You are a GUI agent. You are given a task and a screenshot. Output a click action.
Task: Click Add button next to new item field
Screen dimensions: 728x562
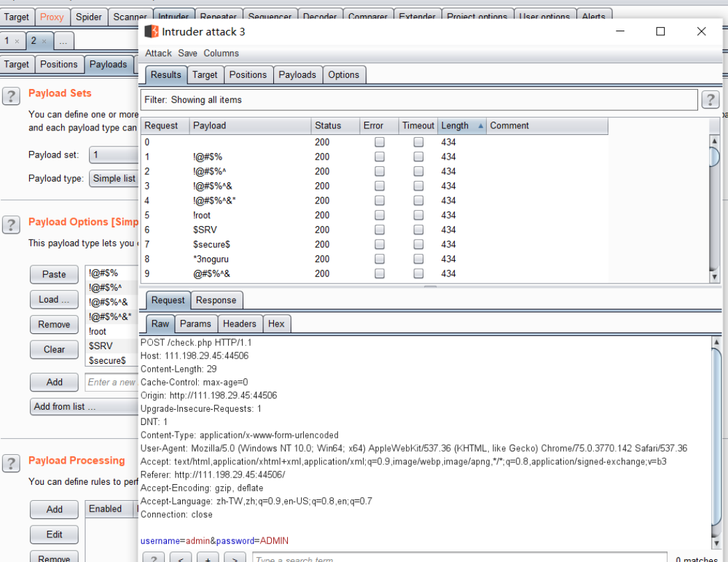tap(54, 382)
